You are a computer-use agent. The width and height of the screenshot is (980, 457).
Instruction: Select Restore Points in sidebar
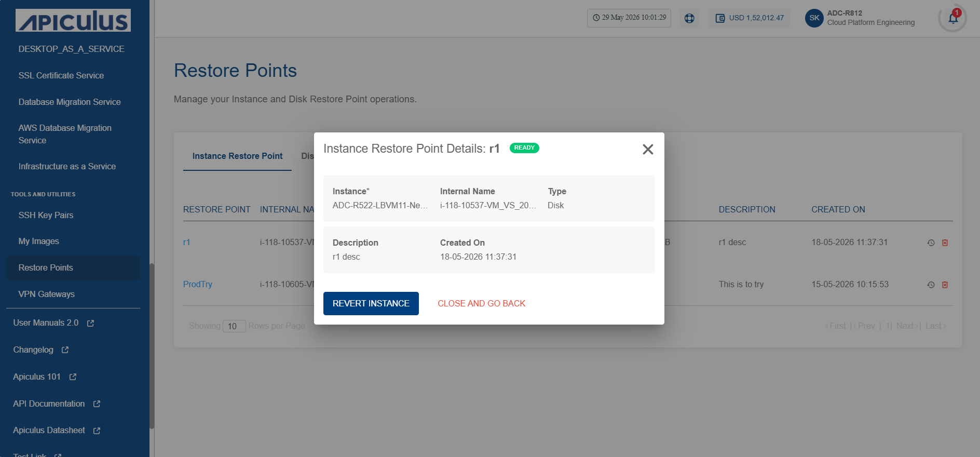point(73,267)
